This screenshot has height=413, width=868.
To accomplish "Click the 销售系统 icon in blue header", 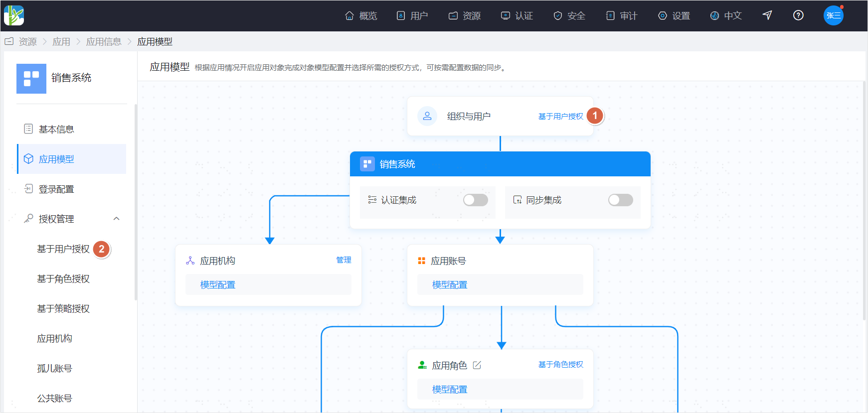I will point(367,164).
